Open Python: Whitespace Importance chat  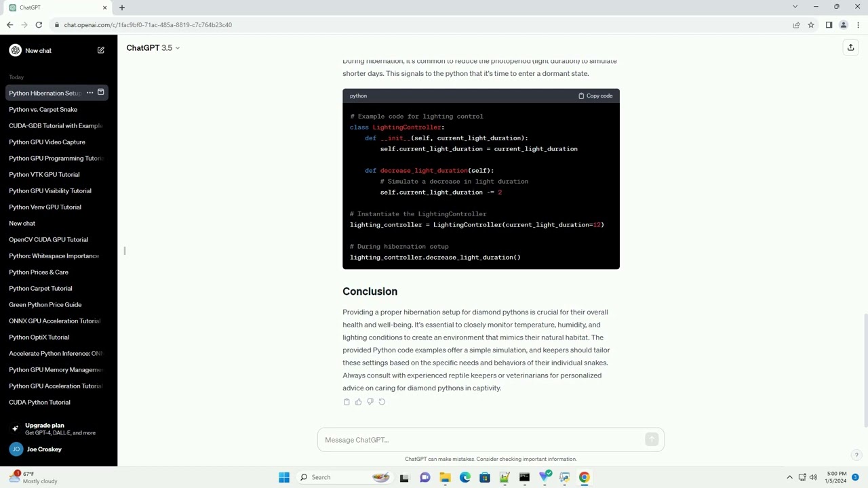[x=57, y=256]
